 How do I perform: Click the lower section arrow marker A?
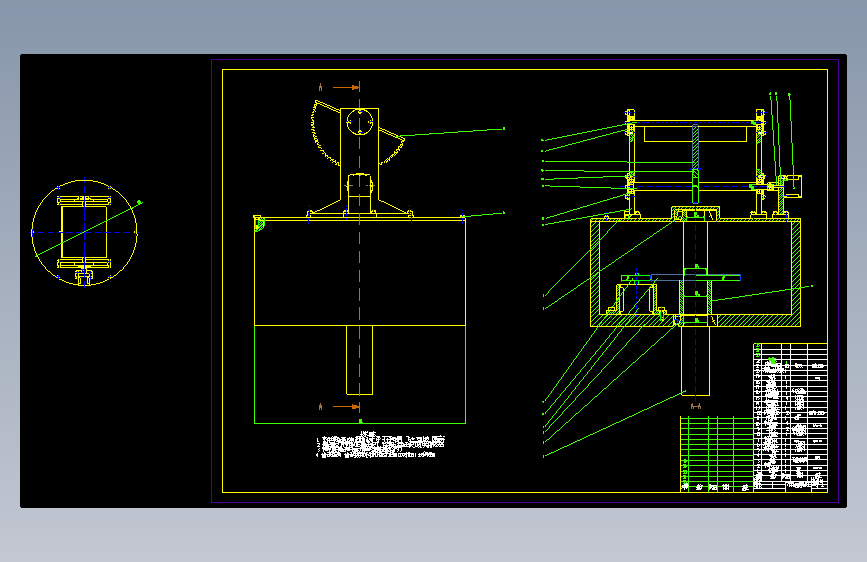click(x=340, y=407)
